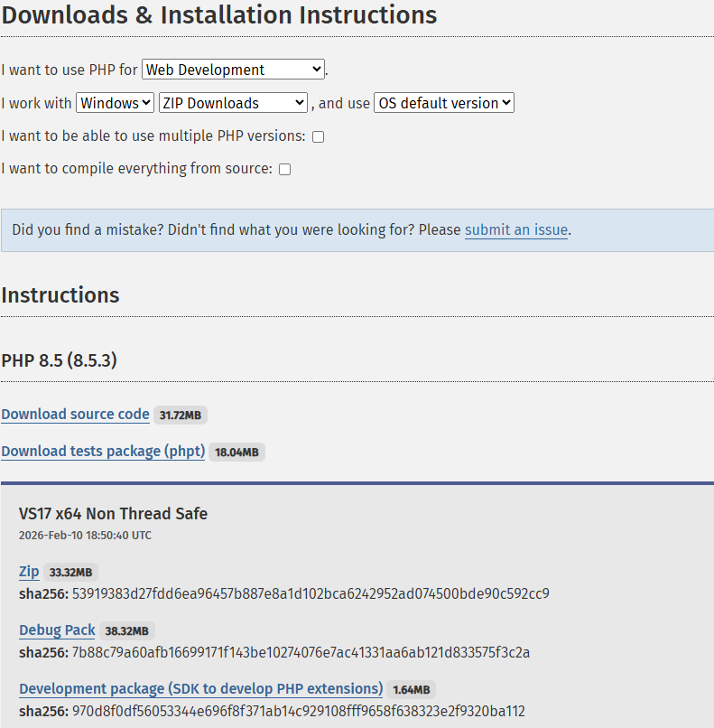
Task: Click the Debug Pack sha256 hash text
Action: click(301, 652)
